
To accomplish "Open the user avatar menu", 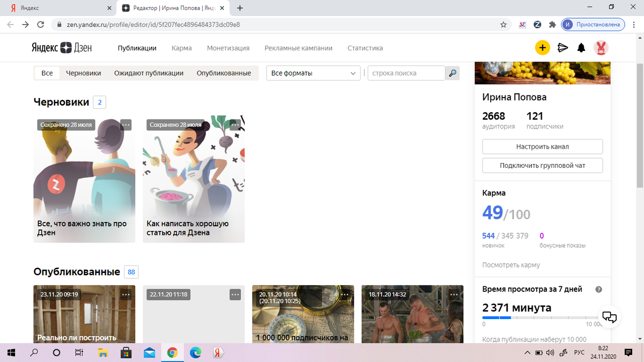I will click(601, 48).
